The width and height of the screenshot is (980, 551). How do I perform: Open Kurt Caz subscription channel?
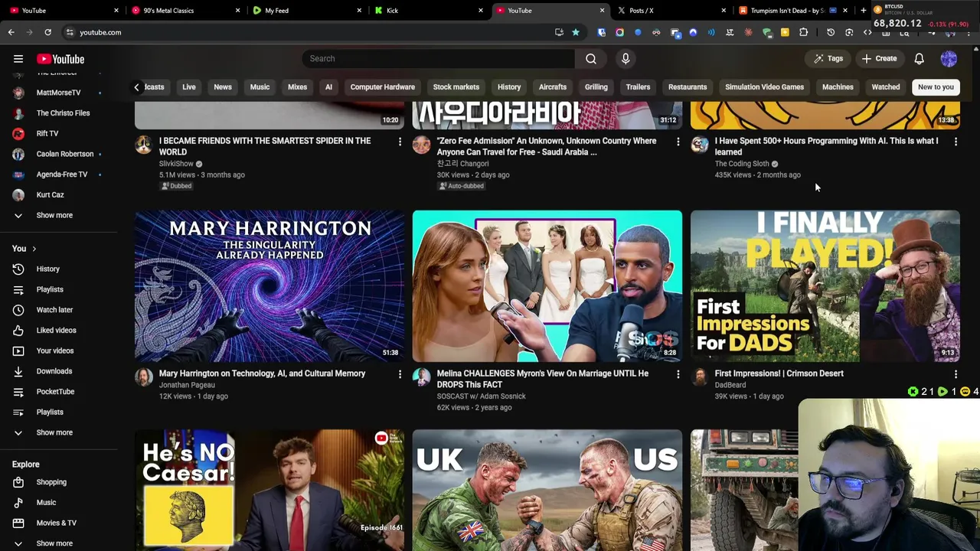coord(50,194)
